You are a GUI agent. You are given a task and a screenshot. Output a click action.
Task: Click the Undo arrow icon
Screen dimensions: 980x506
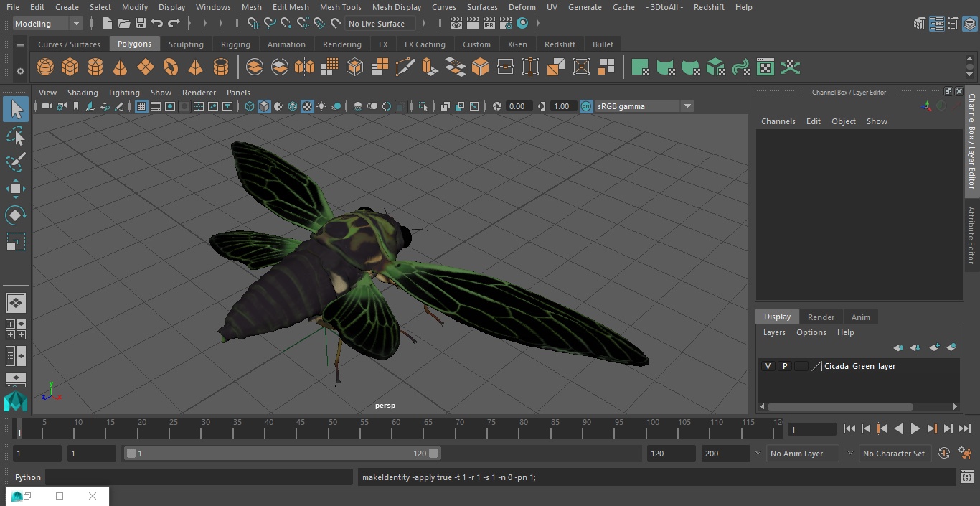[157, 24]
